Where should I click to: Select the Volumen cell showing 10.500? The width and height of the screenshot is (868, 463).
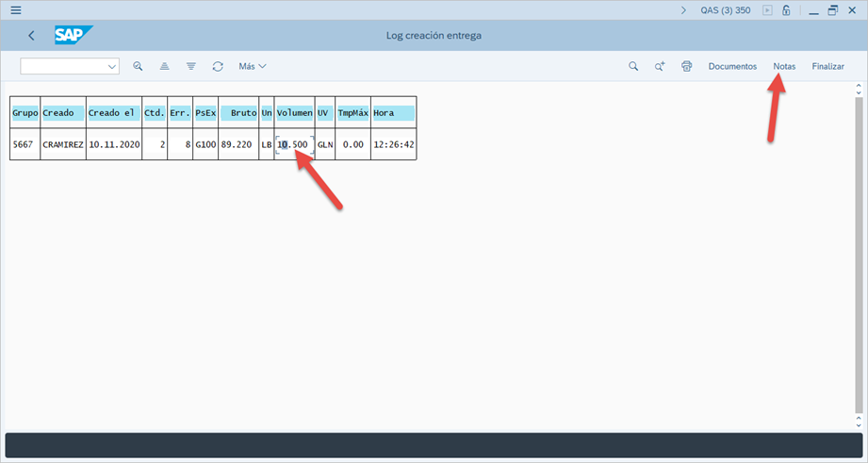click(294, 144)
